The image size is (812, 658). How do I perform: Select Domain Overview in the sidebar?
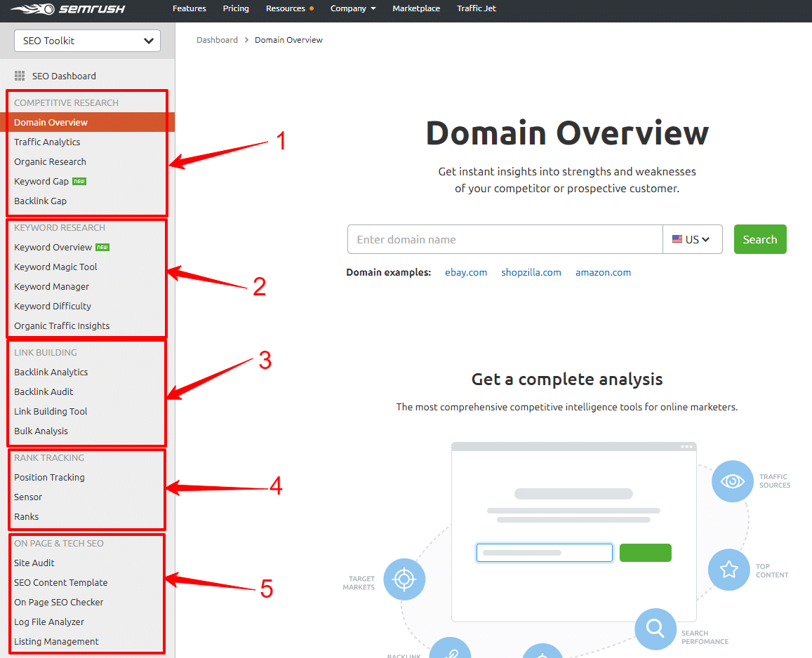(88, 122)
